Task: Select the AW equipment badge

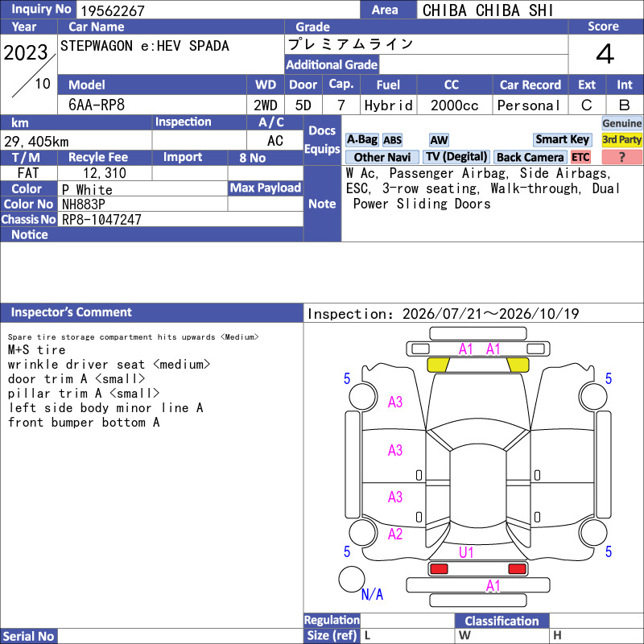Action: (x=439, y=140)
